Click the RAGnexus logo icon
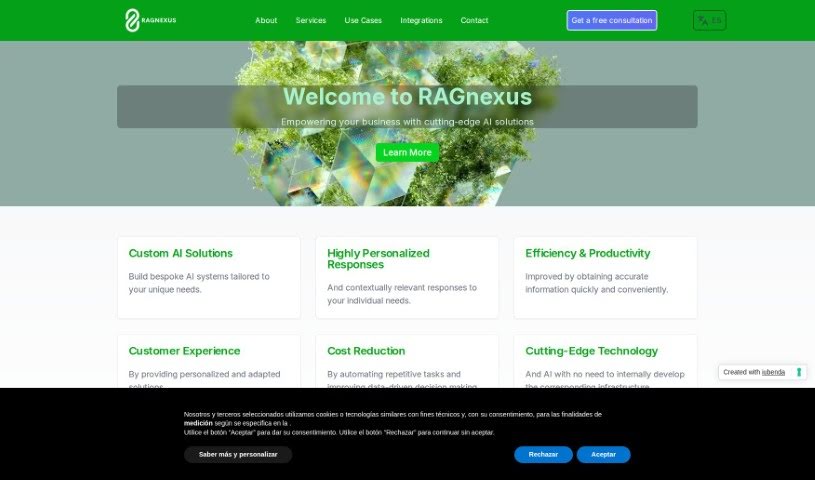The image size is (815, 480). pyautogui.click(x=150, y=20)
